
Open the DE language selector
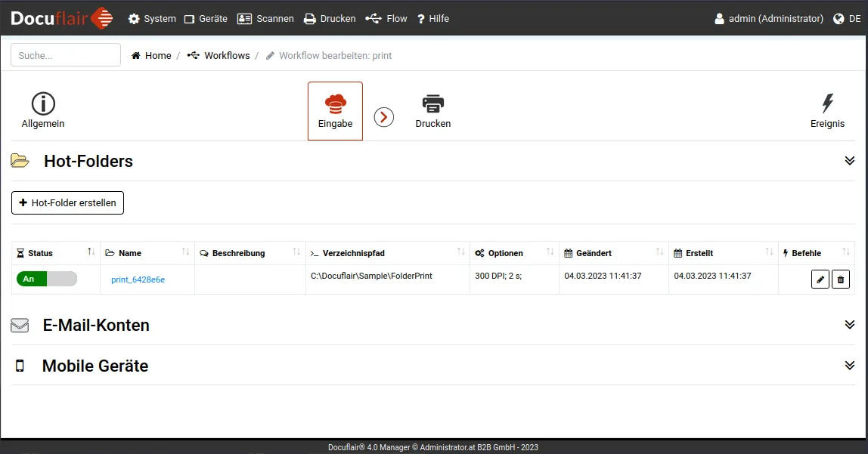coord(847,18)
